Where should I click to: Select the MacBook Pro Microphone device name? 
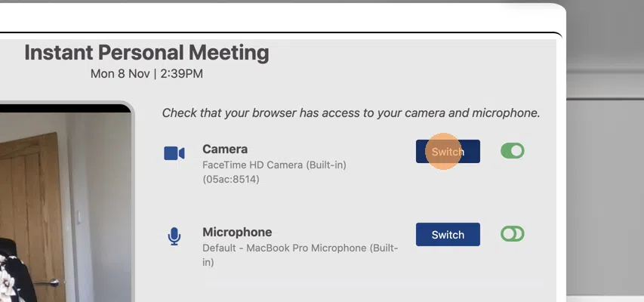coord(300,255)
